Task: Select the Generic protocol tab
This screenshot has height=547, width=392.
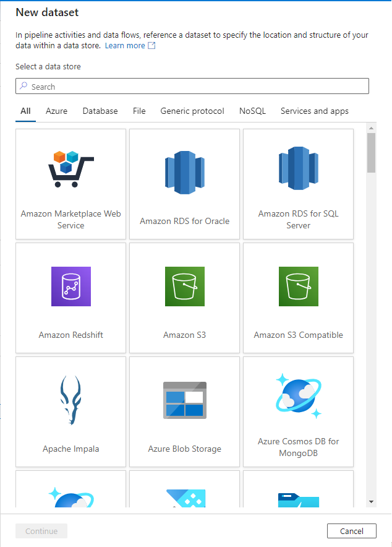Action: pos(192,111)
